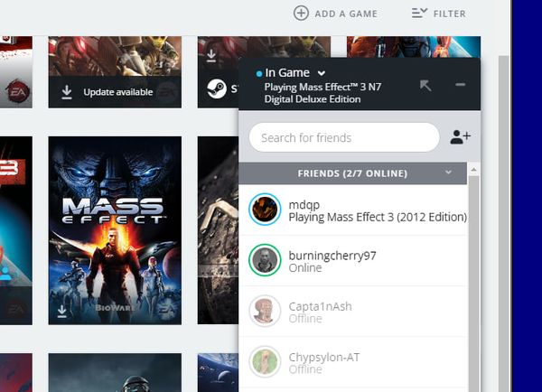Viewport: 542px width, 392px height.
Task: Open mdqp's avatar
Action: coord(265,210)
